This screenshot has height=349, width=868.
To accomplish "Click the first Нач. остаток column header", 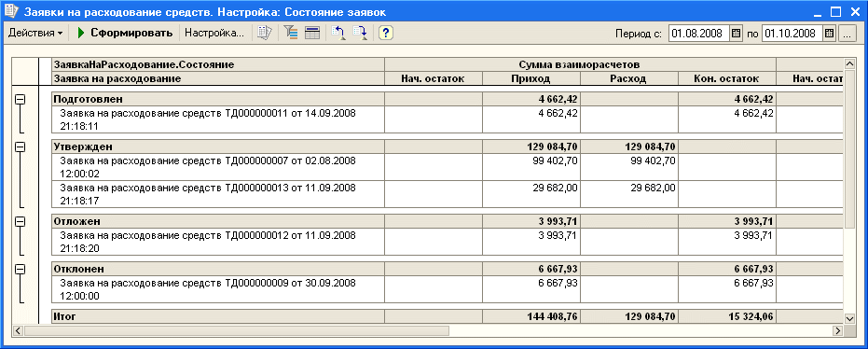I will pyautogui.click(x=434, y=78).
